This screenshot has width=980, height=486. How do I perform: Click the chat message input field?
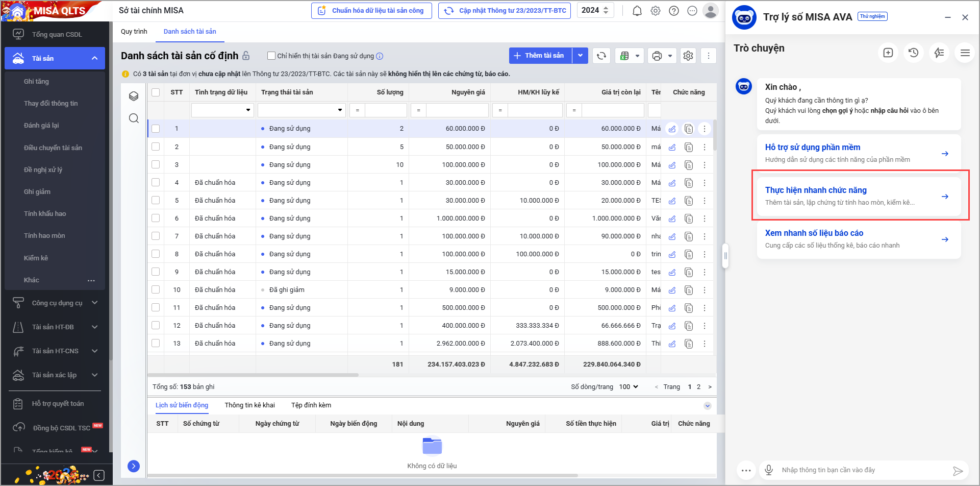pos(862,470)
